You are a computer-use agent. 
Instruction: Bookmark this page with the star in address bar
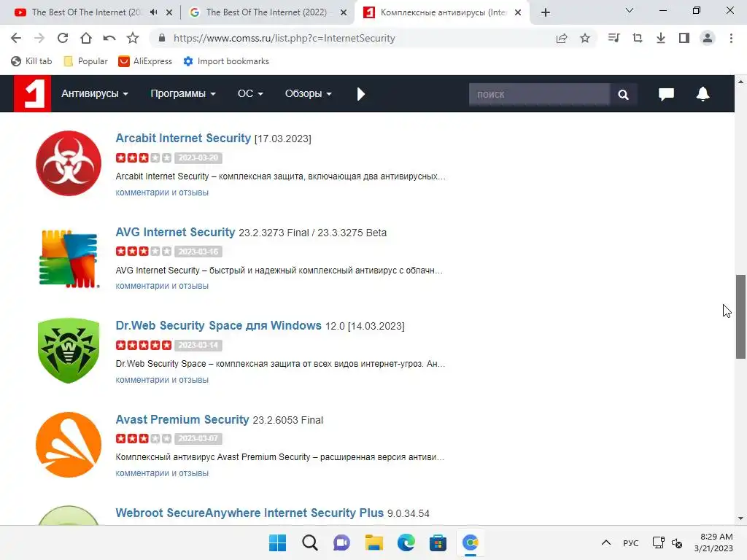585,38
